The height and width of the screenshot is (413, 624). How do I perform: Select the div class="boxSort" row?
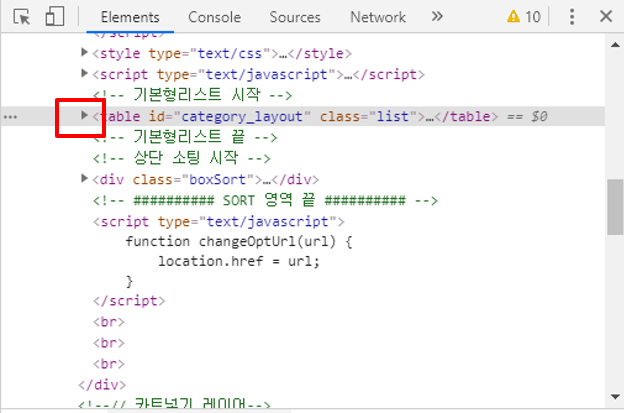click(x=205, y=179)
